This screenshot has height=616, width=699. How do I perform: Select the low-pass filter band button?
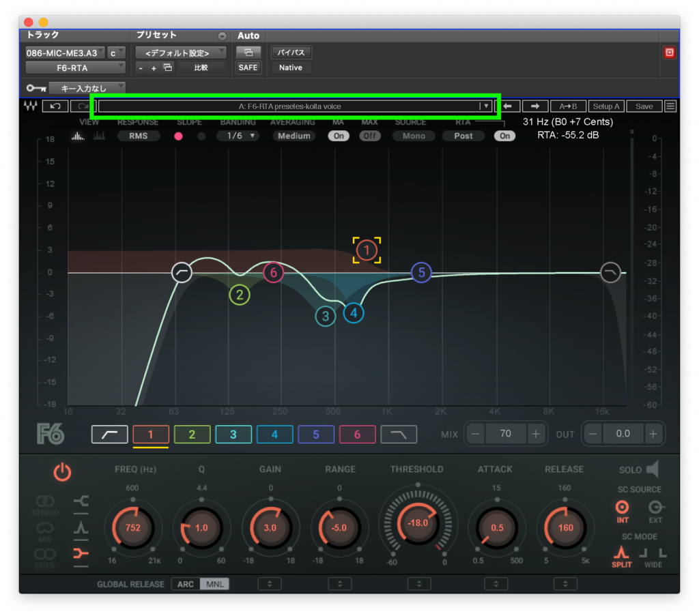[x=399, y=435]
